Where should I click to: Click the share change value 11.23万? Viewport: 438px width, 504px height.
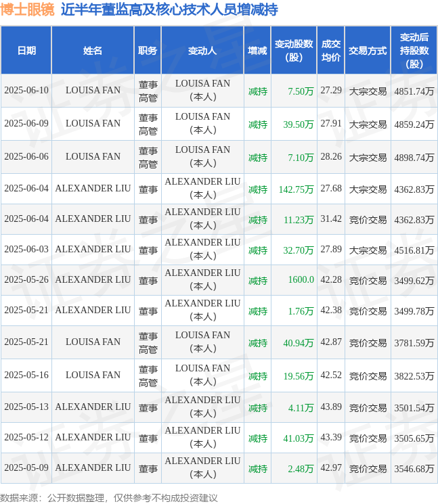tap(299, 220)
